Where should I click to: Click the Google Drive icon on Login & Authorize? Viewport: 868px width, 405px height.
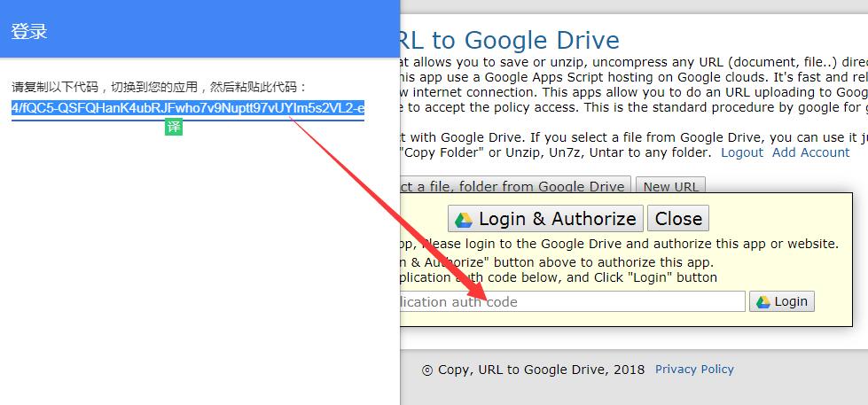click(464, 220)
